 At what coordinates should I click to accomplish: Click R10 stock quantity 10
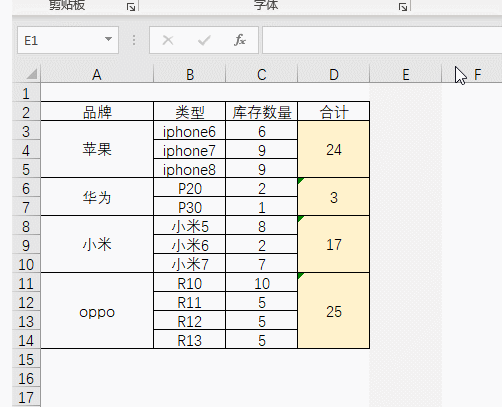click(x=262, y=282)
